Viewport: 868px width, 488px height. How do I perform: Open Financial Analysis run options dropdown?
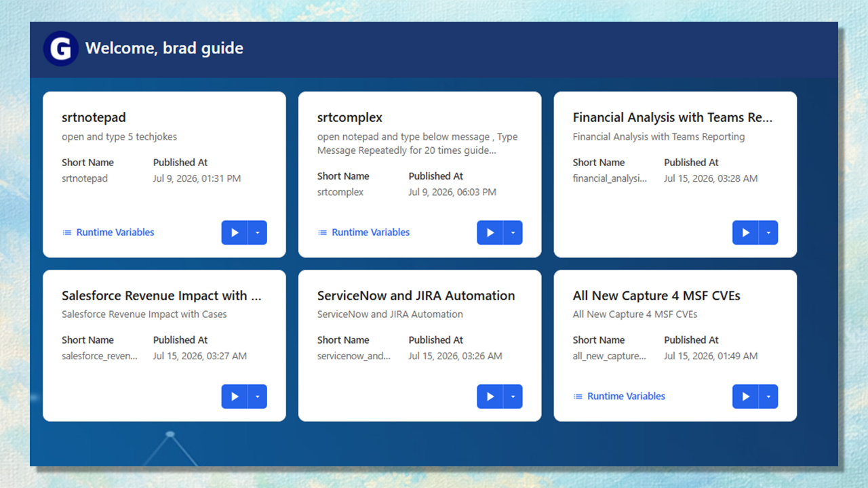(768, 232)
